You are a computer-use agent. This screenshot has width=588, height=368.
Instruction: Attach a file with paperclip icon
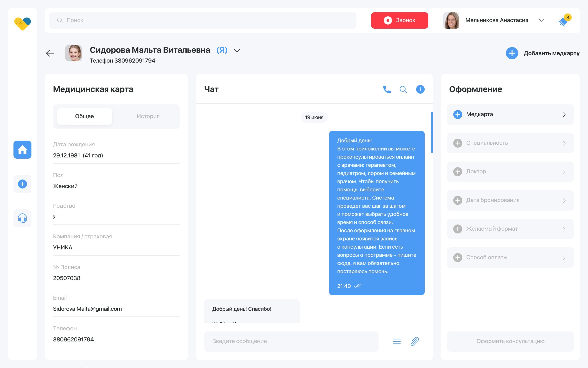pos(415,341)
